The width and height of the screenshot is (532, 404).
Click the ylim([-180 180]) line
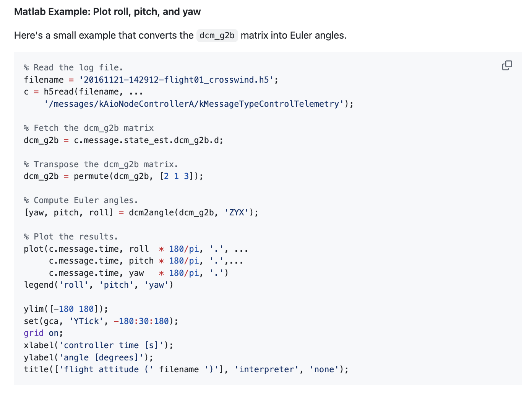tap(66, 309)
